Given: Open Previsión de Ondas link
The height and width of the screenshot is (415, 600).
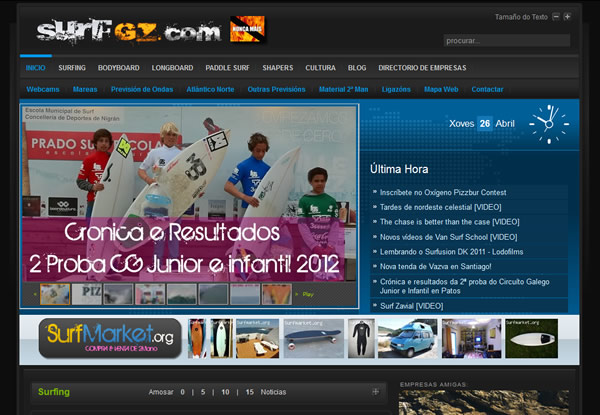Looking at the screenshot, I should (142, 89).
